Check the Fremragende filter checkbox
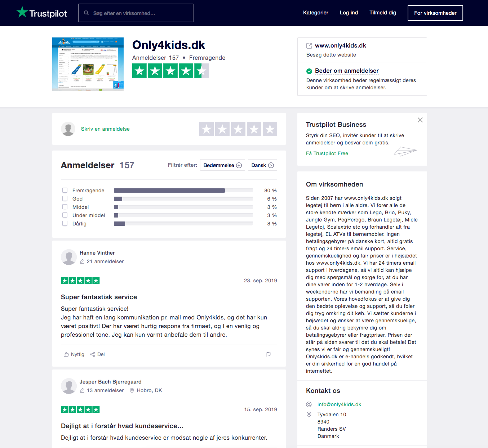 coord(65,190)
